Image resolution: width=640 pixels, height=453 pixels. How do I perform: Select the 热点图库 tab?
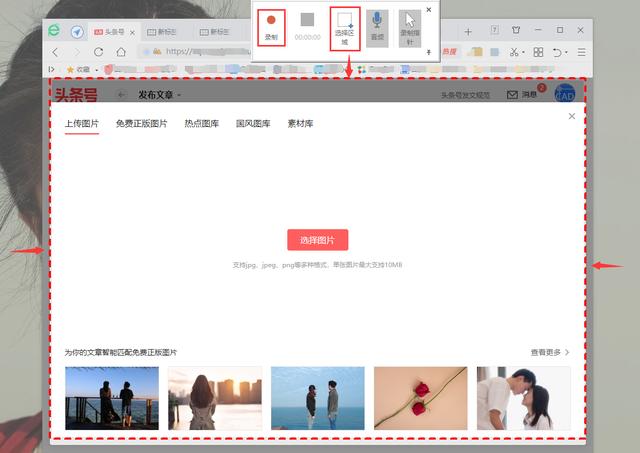click(202, 123)
